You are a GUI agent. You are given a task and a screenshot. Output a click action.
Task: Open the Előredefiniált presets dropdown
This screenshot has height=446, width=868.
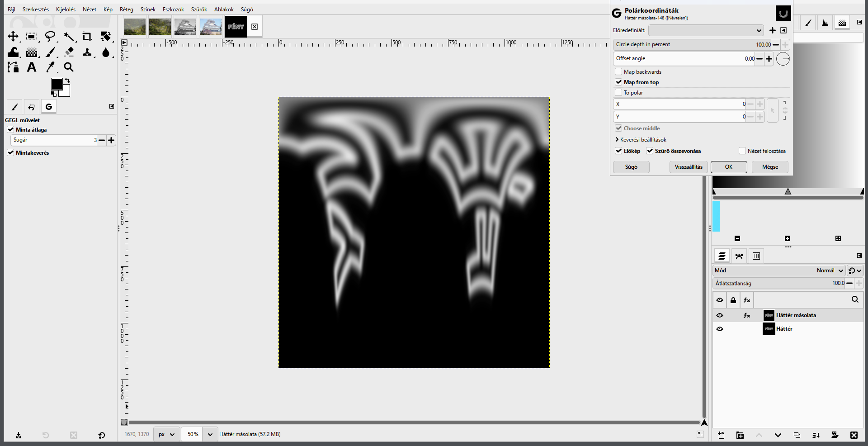(706, 30)
